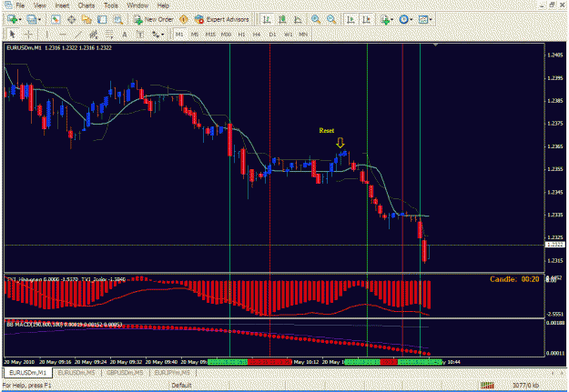The width and height of the screenshot is (569, 392).
Task: Switch to the EURUSDm,M5 chart tab
Action: click(x=76, y=372)
